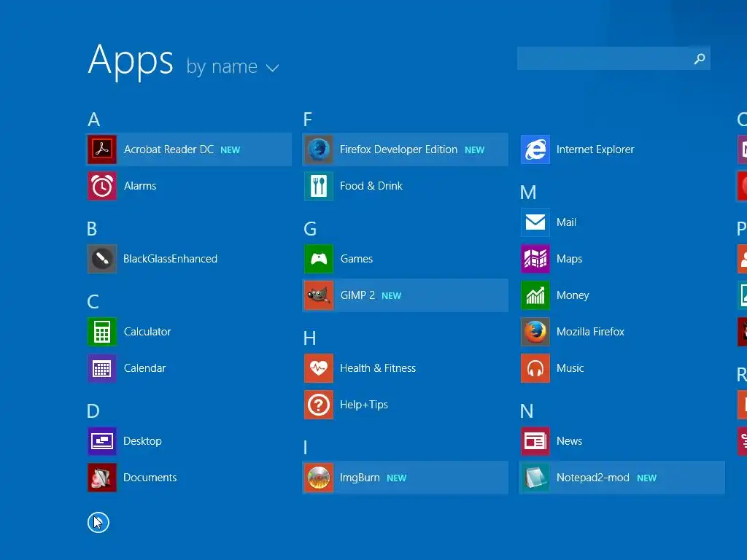Click the letter H group header
Screen dimensions: 747x560
[x=309, y=338]
